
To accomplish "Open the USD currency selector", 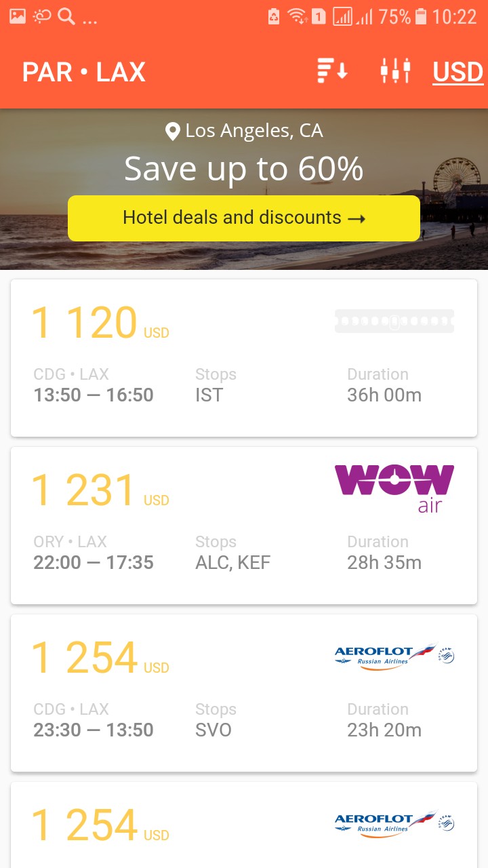I will point(457,73).
